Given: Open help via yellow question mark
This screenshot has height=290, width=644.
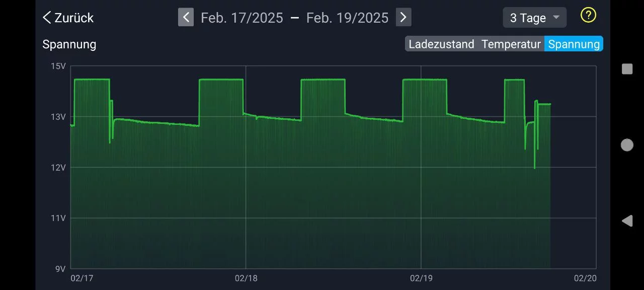Looking at the screenshot, I should (x=588, y=15).
